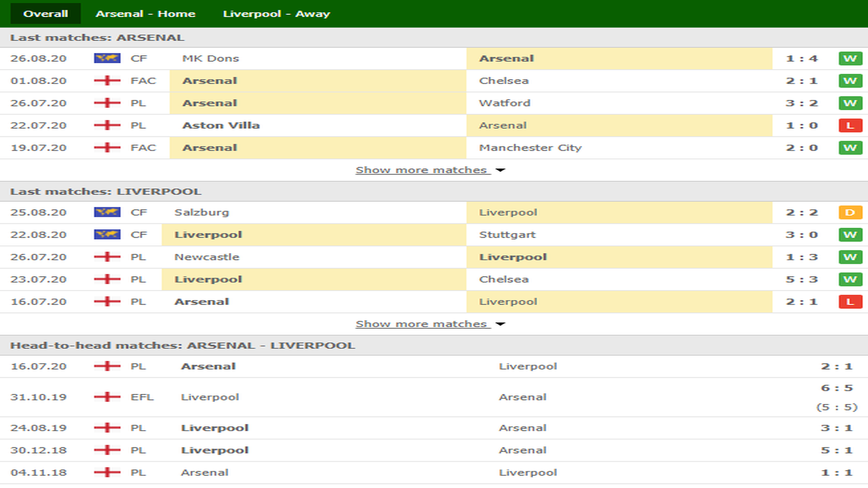Click the England flag on 04.11.18 row
The image size is (868, 488).
[107, 473]
